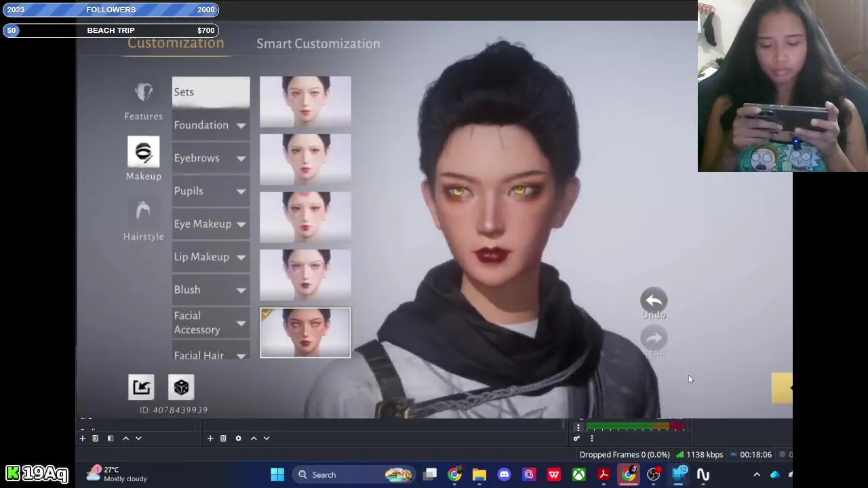Open File Explorer from the taskbar

click(479, 474)
